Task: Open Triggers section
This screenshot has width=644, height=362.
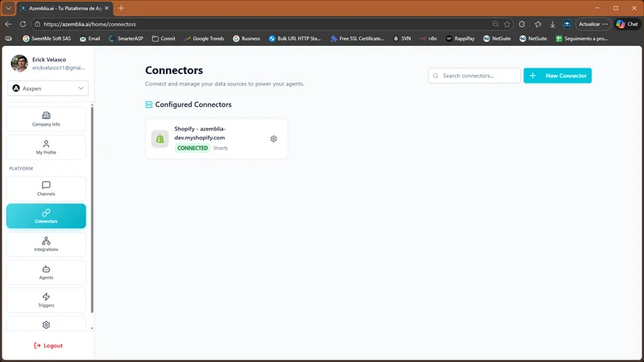Action: pyautogui.click(x=46, y=300)
